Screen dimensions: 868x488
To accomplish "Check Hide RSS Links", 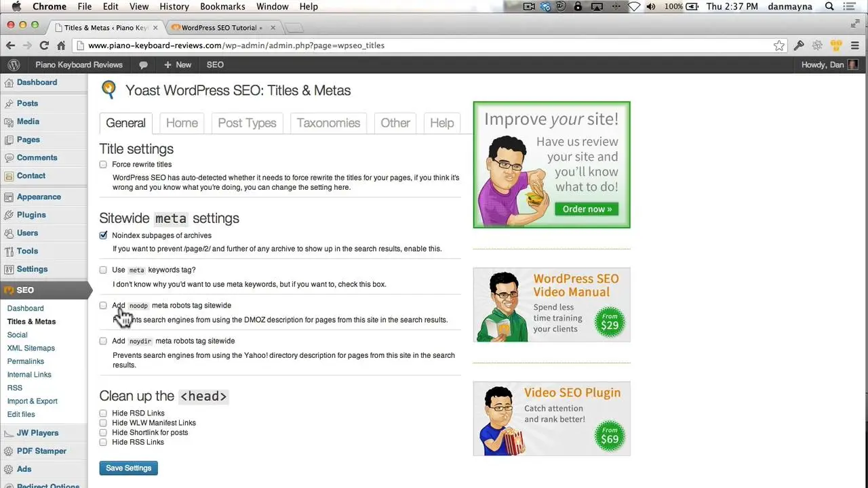I will pos(103,443).
